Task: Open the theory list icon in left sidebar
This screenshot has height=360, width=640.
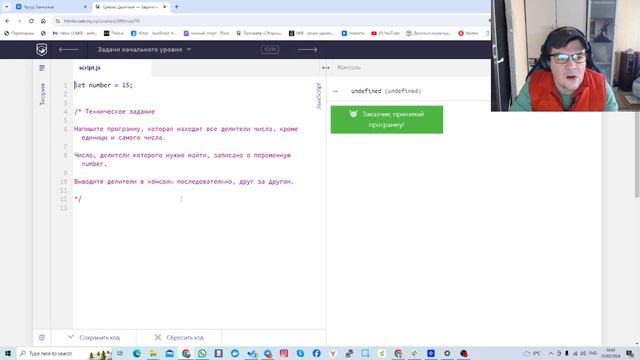Action: pos(42,68)
